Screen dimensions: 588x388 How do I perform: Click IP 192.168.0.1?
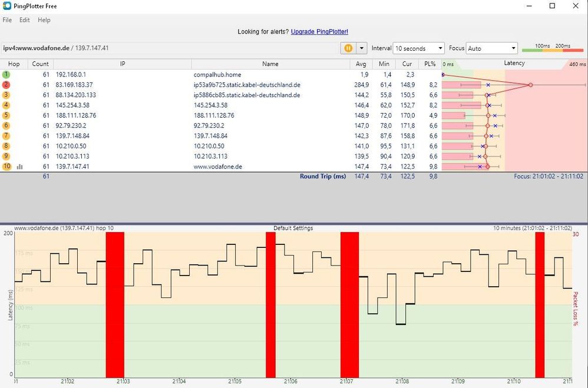(x=71, y=75)
